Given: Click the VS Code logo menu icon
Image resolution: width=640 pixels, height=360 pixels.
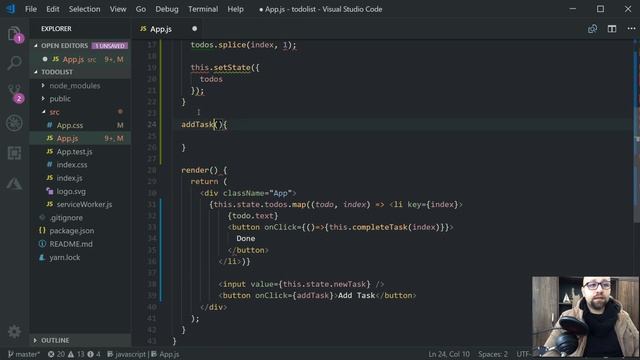Looking at the screenshot, I should pyautogui.click(x=10, y=9).
